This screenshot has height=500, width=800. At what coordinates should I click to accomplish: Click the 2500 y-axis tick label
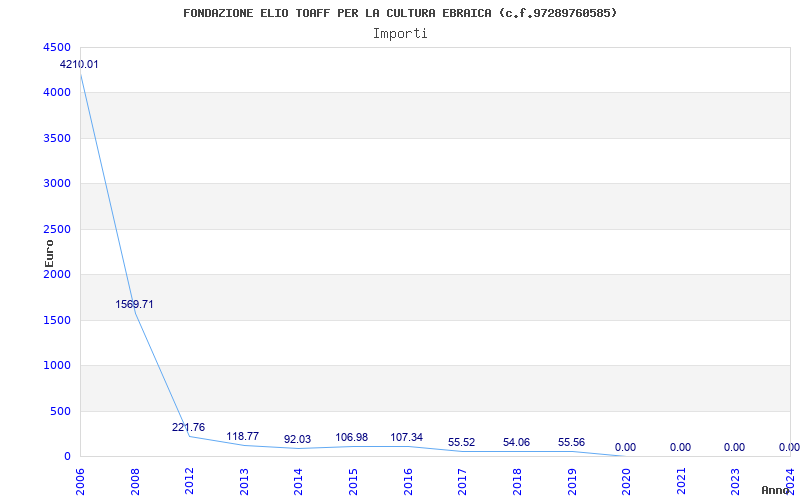coord(58,230)
